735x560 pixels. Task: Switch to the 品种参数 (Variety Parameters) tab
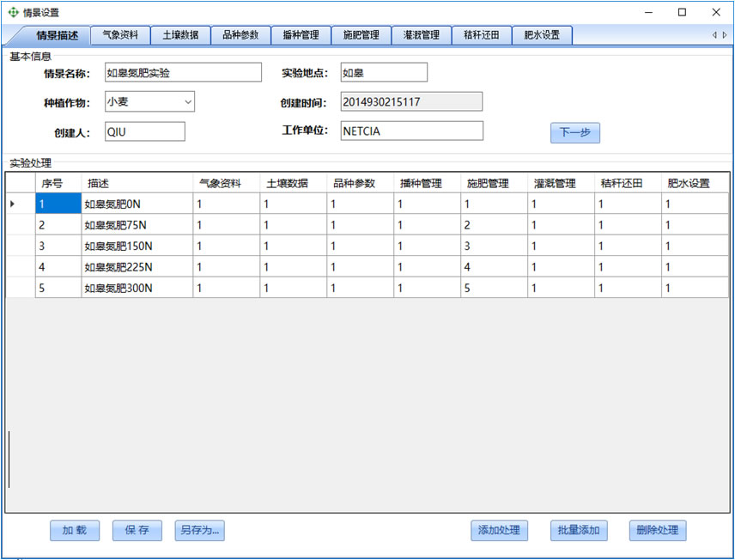tap(241, 35)
